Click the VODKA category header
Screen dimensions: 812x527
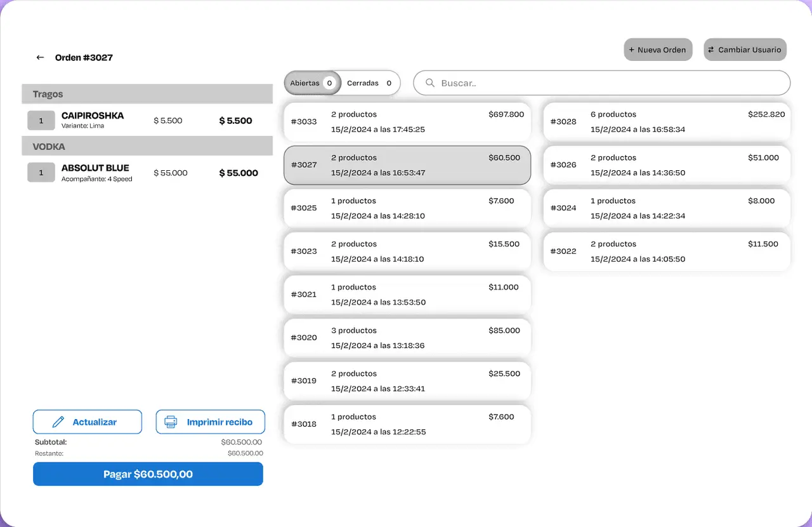pyautogui.click(x=147, y=146)
